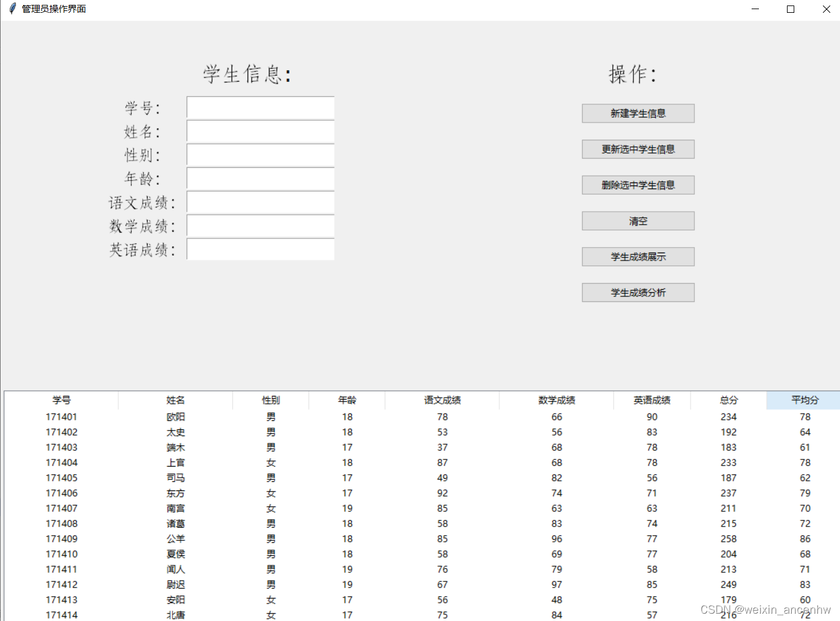Maximize the 管理员操作界面 window
This screenshot has width=840, height=621.
pyautogui.click(x=791, y=9)
